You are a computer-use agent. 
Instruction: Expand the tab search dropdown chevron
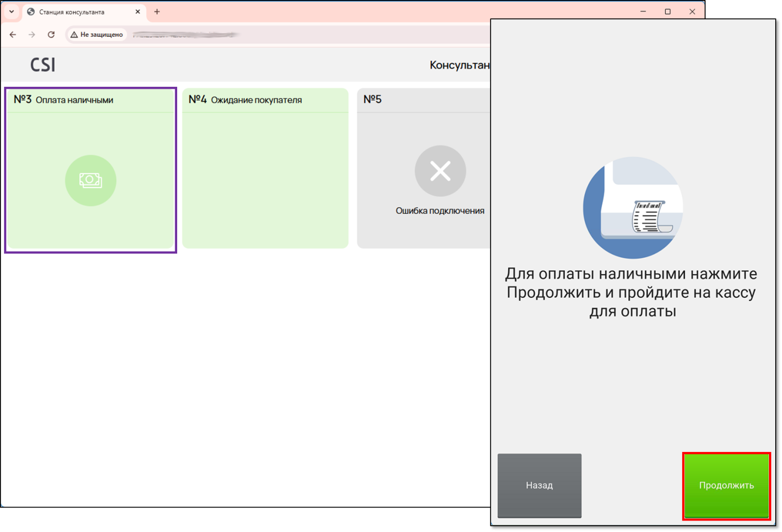click(x=11, y=11)
